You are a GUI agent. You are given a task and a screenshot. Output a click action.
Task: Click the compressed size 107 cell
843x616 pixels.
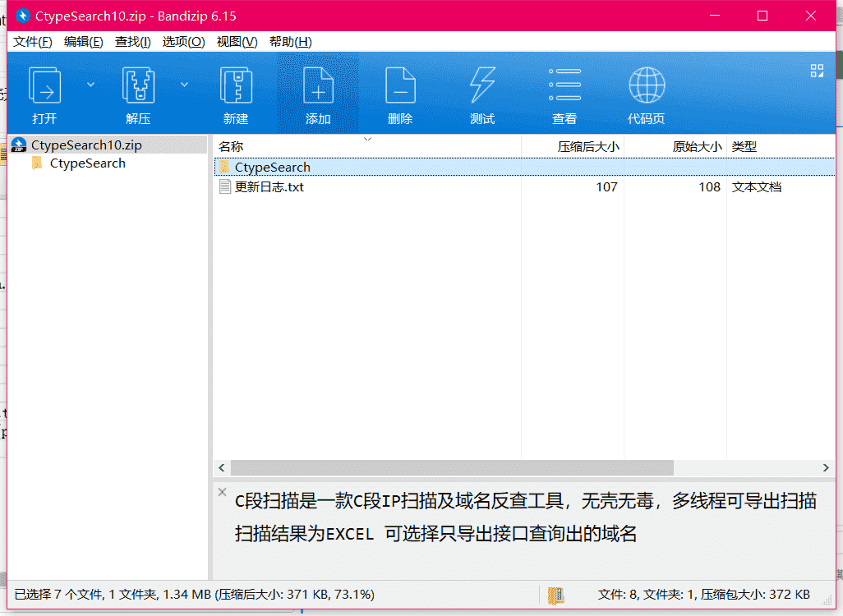606,187
